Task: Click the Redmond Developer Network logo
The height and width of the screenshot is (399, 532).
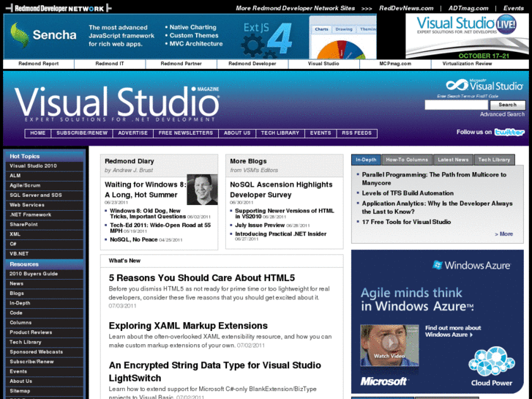Action: pos(59,8)
